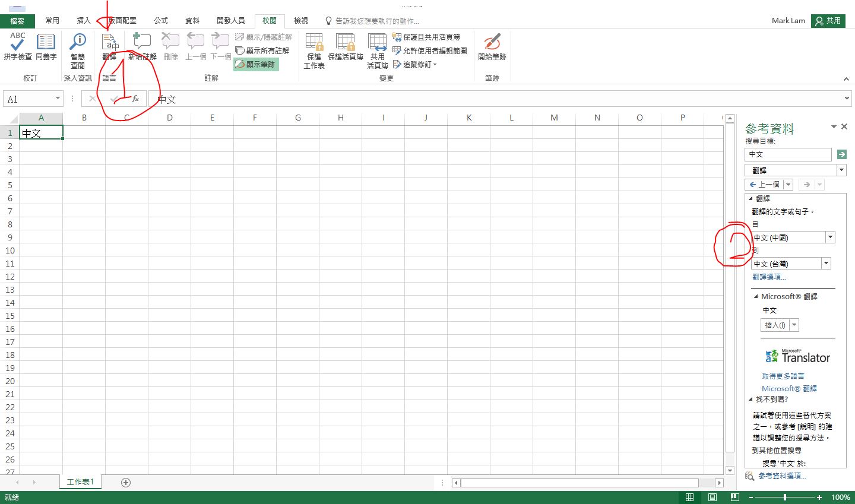Open the target language dropdown 中文 (台灣)
This screenshot has height=504, width=855.
pyautogui.click(x=825, y=263)
